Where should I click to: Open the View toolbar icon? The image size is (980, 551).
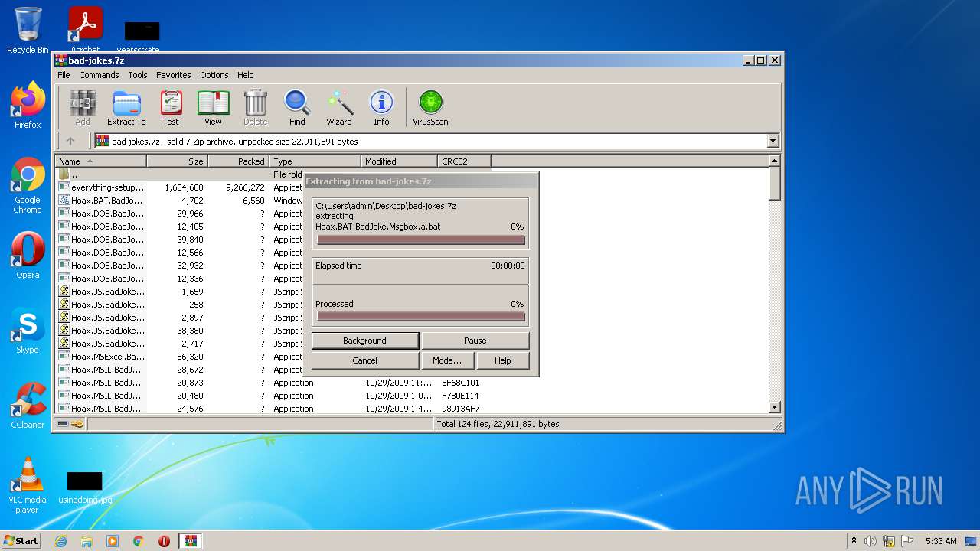pos(213,108)
